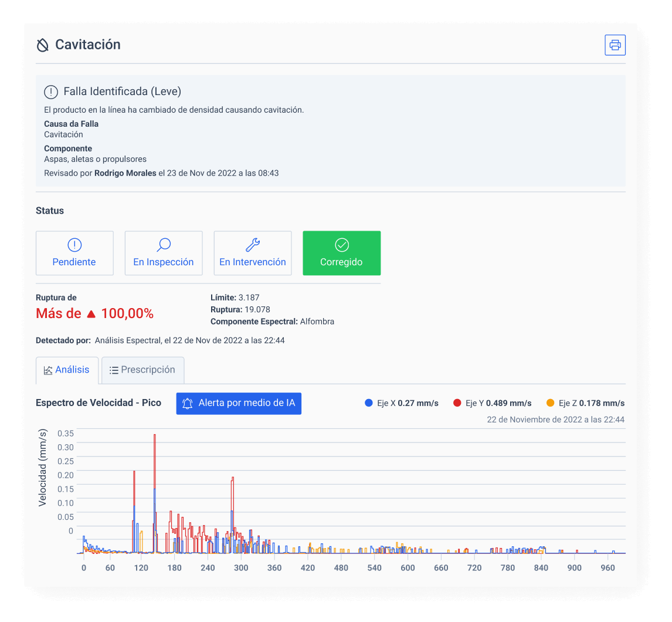Click the 480 mark on frequency axis

tap(341, 568)
